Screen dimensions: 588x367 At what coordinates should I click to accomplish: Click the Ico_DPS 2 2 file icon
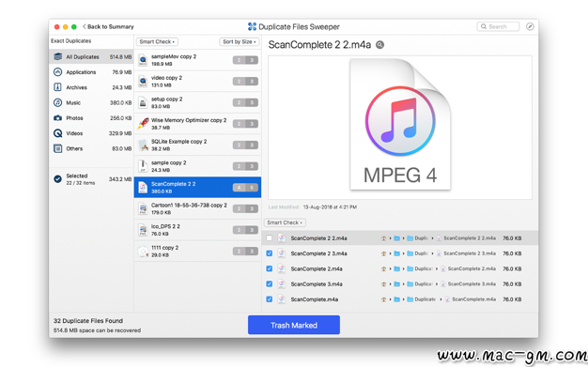143,230
